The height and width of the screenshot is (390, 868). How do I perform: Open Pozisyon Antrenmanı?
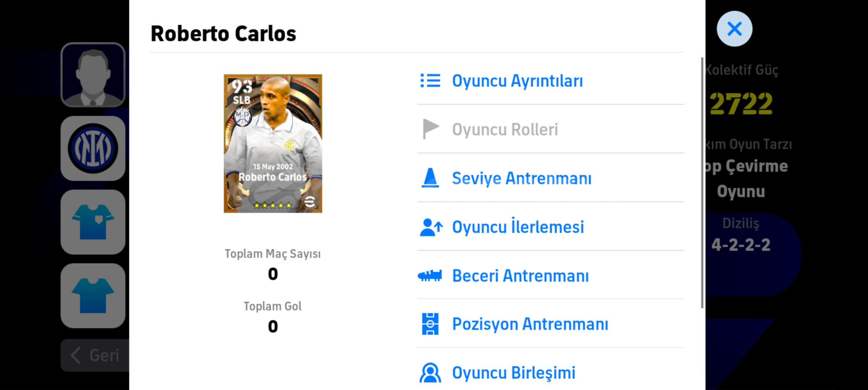click(x=551, y=324)
